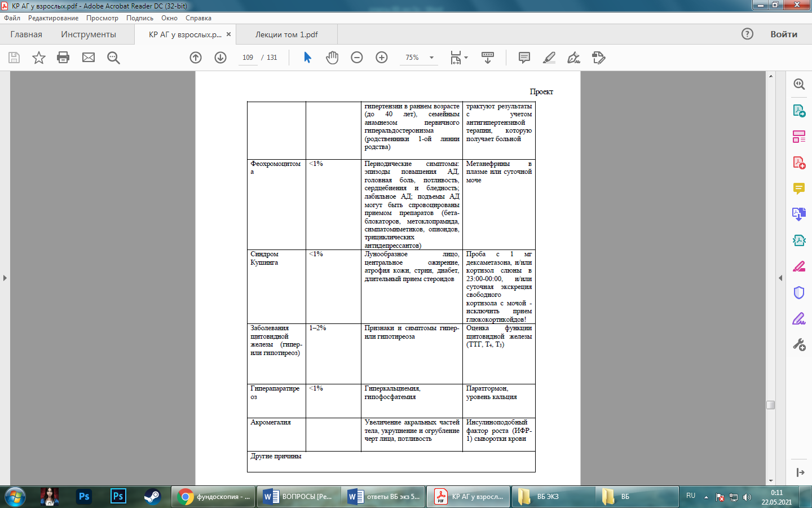Click the bottom right pane expand arrow
812x508 pixels.
pos(800,472)
